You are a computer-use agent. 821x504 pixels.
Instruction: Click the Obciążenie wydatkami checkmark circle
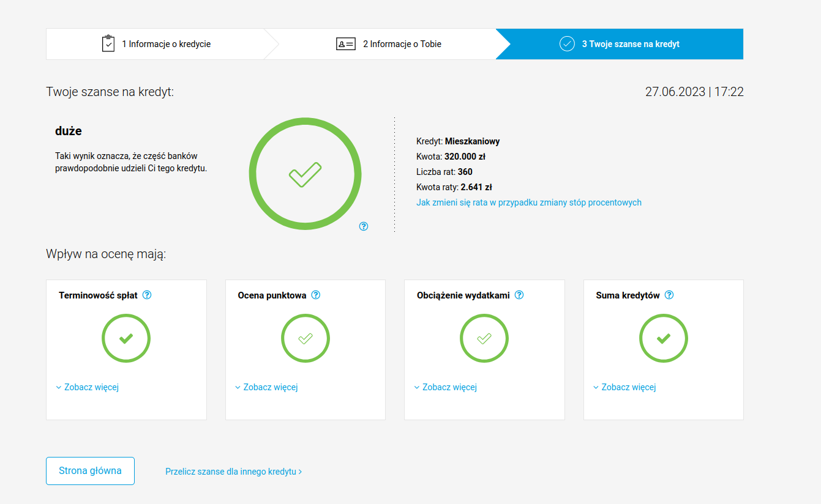[x=484, y=338]
